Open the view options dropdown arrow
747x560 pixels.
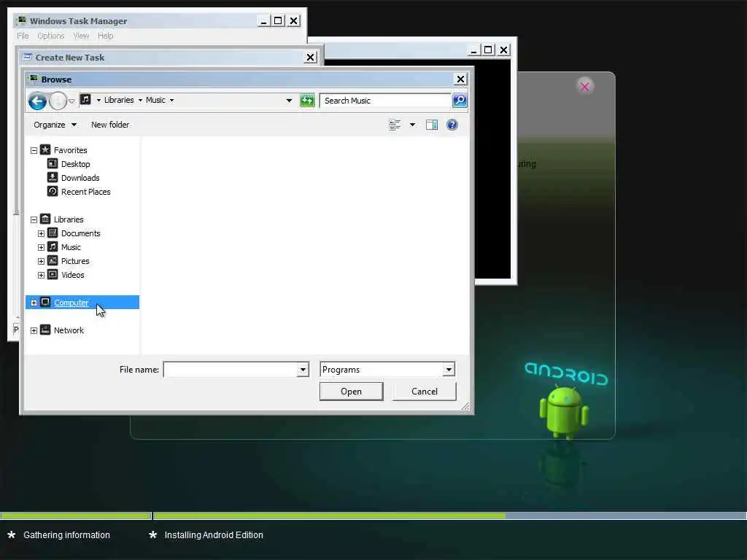(413, 125)
